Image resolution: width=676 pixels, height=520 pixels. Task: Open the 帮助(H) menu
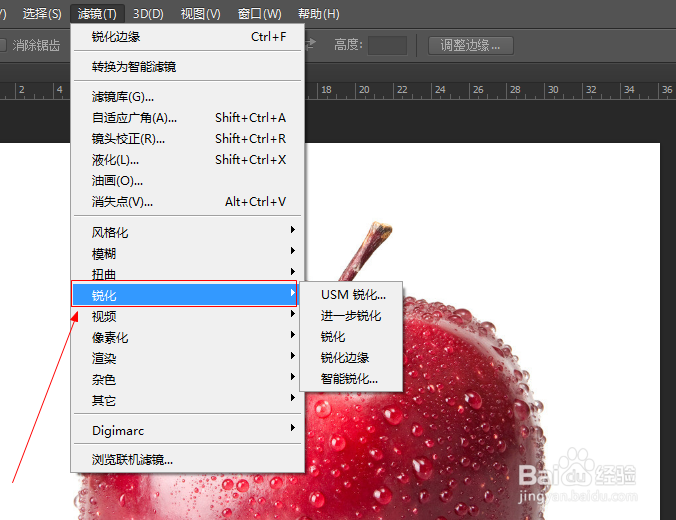319,14
